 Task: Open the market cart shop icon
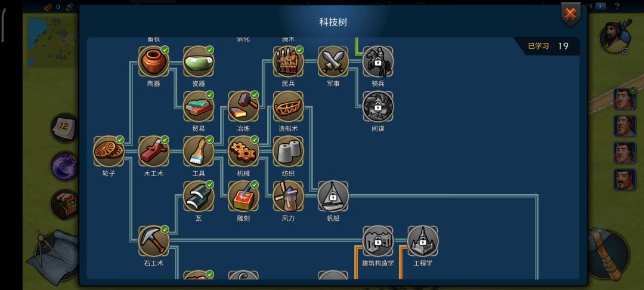(x=64, y=205)
